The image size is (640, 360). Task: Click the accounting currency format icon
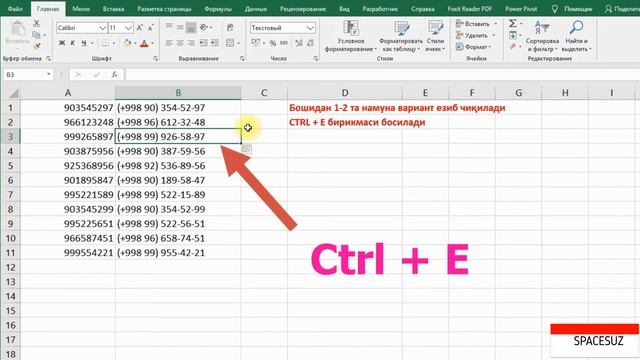point(256,43)
